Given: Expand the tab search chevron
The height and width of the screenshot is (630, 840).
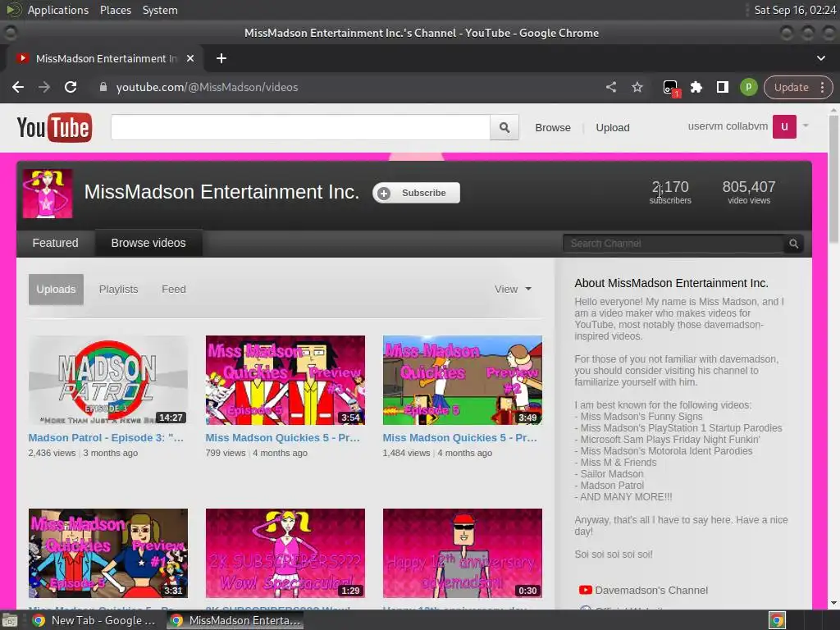Looking at the screenshot, I should click(x=820, y=58).
